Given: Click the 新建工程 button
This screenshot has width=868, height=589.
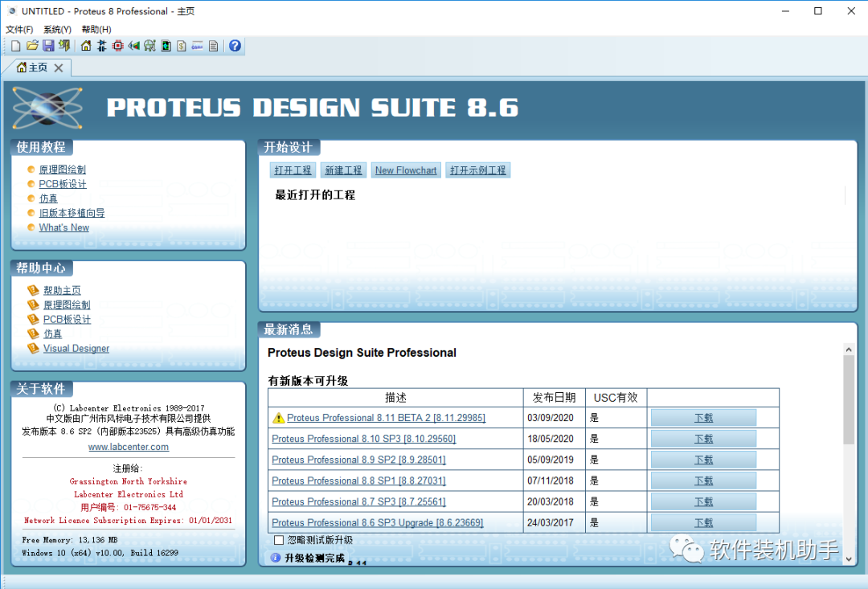Looking at the screenshot, I should click(x=343, y=170).
